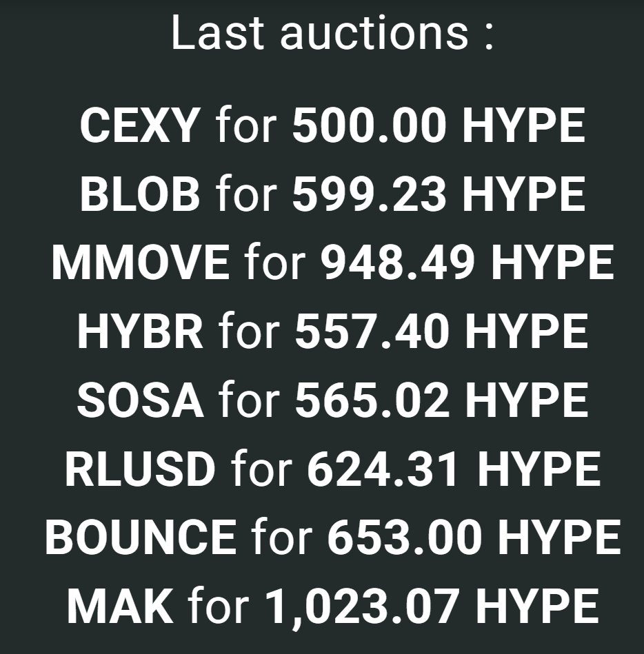Click the BOUNCE auction ticker
The image size is (644, 654).
[x=141, y=537]
